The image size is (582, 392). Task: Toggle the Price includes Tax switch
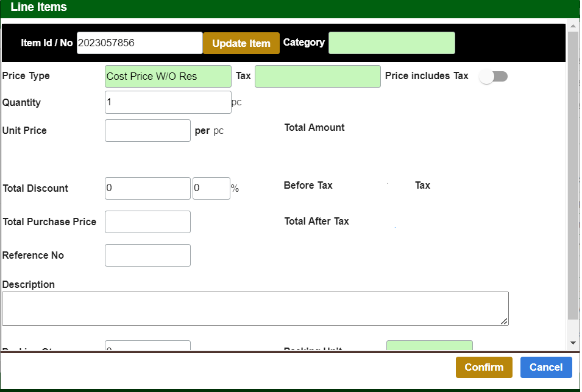pos(493,77)
